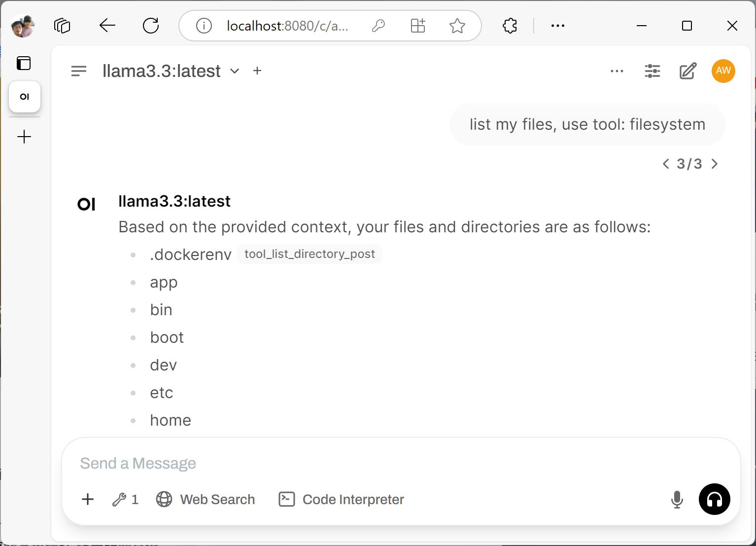Start a new chat with pencil icon

click(x=687, y=71)
